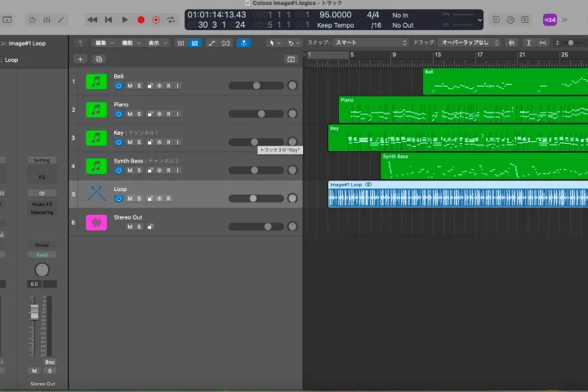
Task: Toggle Cycle mode in the transport
Action: 171,20
